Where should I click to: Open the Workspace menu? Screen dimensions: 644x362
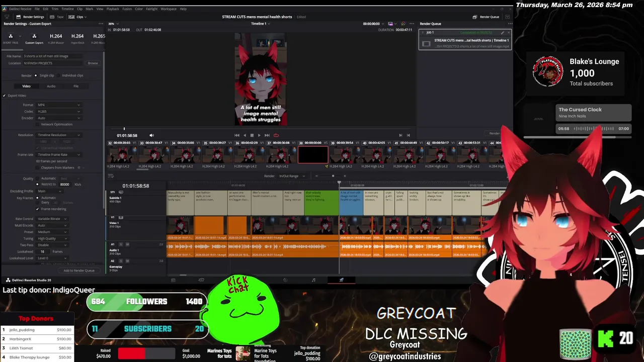(x=169, y=9)
